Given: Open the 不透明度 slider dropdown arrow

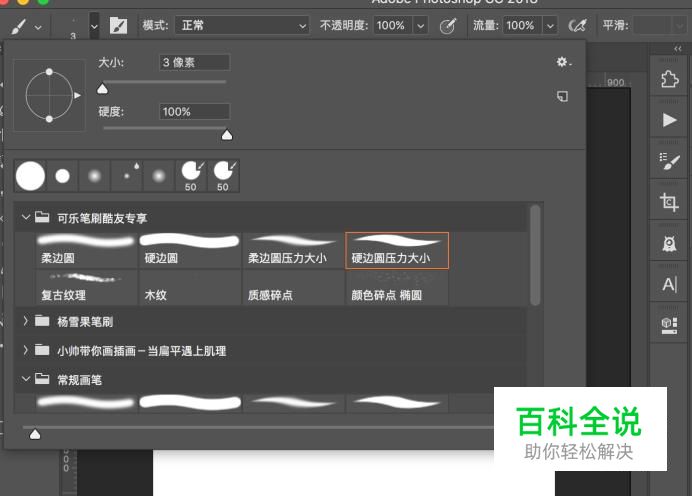Looking at the screenshot, I should point(421,26).
